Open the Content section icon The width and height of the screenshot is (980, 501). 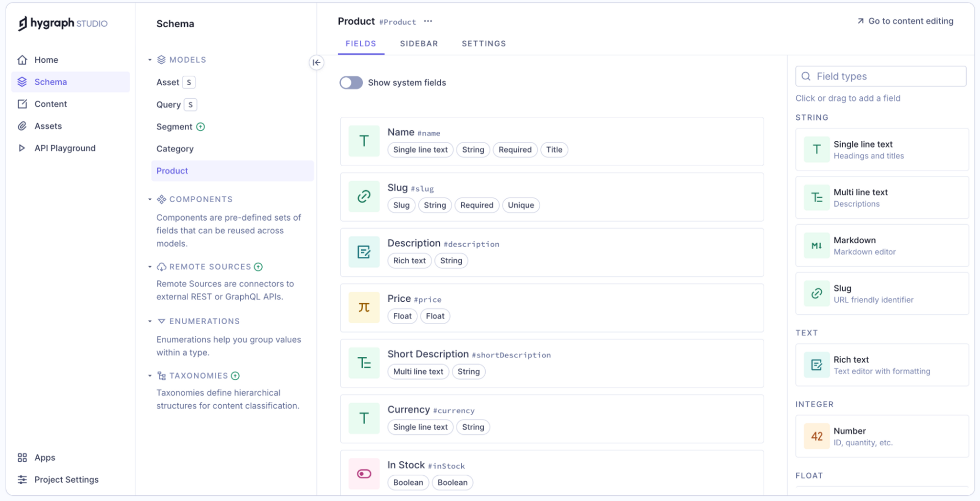pos(22,103)
